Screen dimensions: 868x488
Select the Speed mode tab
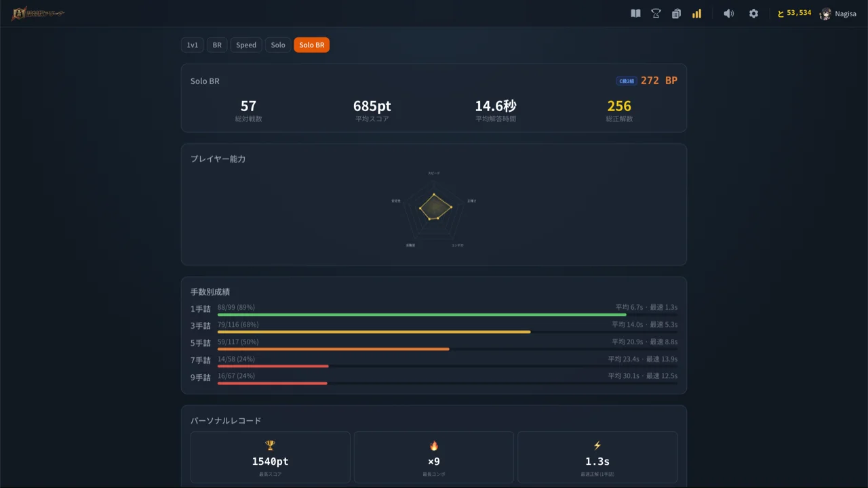[246, 45]
